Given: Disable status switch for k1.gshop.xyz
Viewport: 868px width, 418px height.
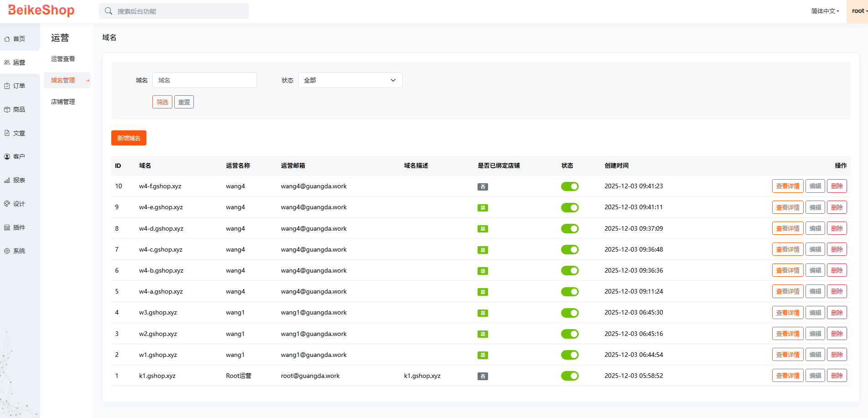Looking at the screenshot, I should click(570, 376).
